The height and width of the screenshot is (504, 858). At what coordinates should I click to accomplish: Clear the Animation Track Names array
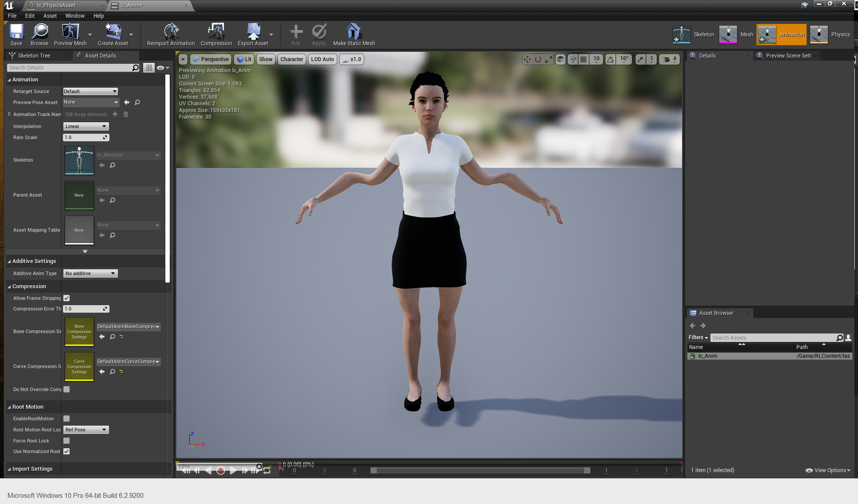pyautogui.click(x=126, y=114)
